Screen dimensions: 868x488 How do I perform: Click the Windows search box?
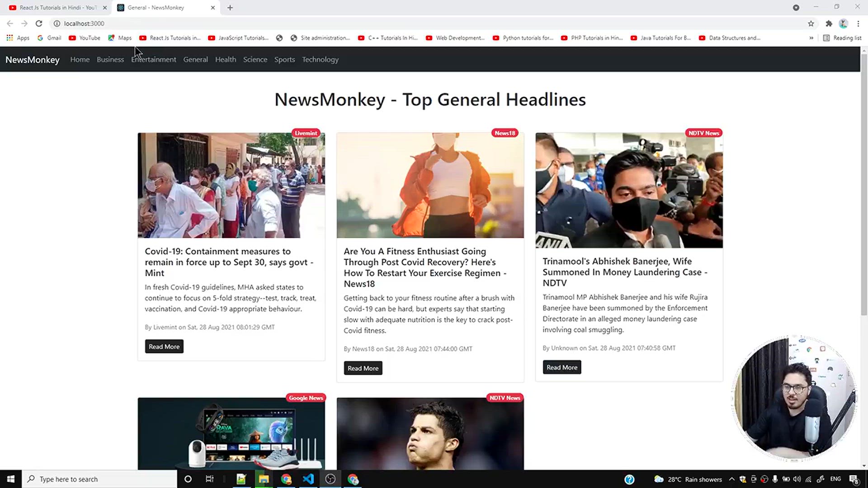(99, 479)
